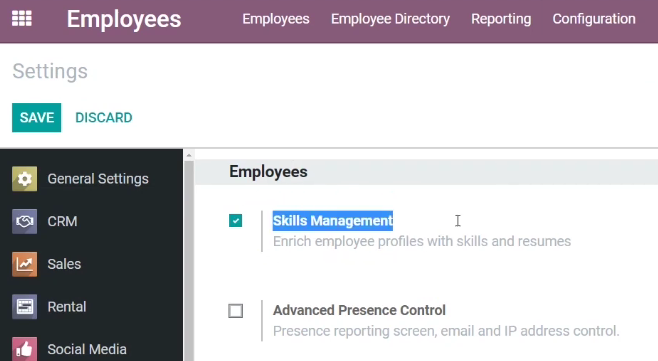The image size is (658, 361).
Task: Open the Sales chart icon
Action: coord(24,264)
